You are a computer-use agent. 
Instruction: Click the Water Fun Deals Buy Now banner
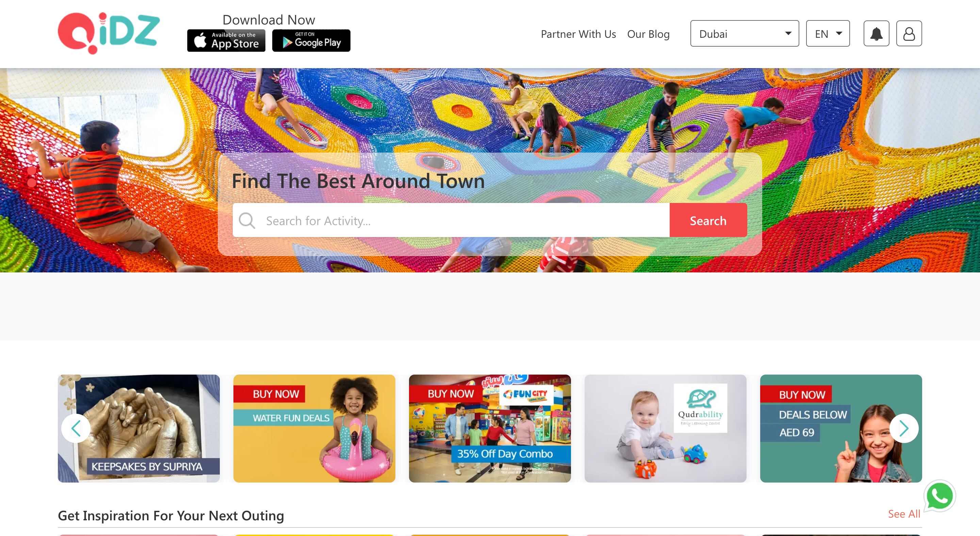point(314,428)
